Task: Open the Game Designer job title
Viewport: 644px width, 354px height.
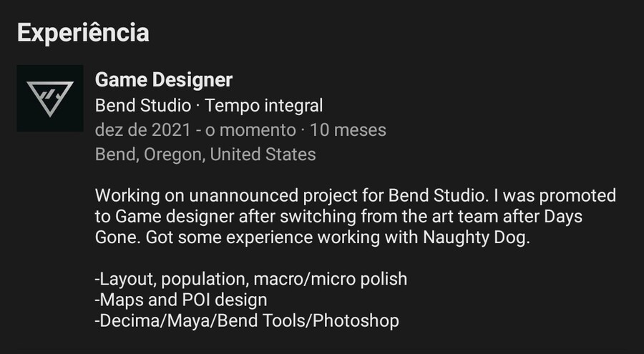Action: (x=163, y=79)
